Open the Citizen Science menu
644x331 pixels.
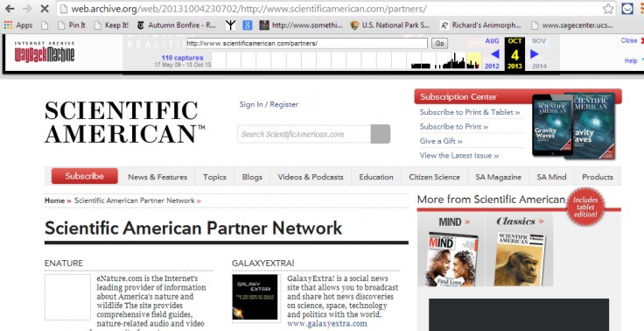click(435, 177)
